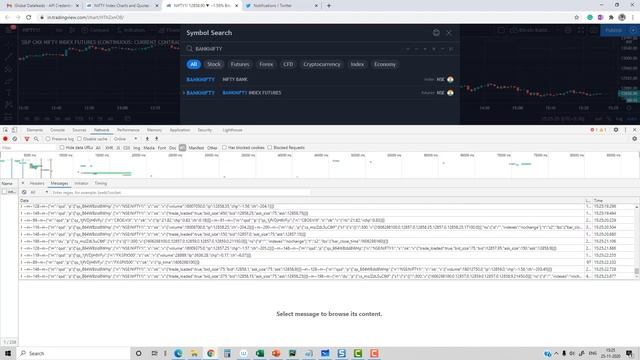This screenshot has width=640, height=360.
Task: Click the messages list vertical scrollbar
Action: pyautogui.click(x=636, y=242)
